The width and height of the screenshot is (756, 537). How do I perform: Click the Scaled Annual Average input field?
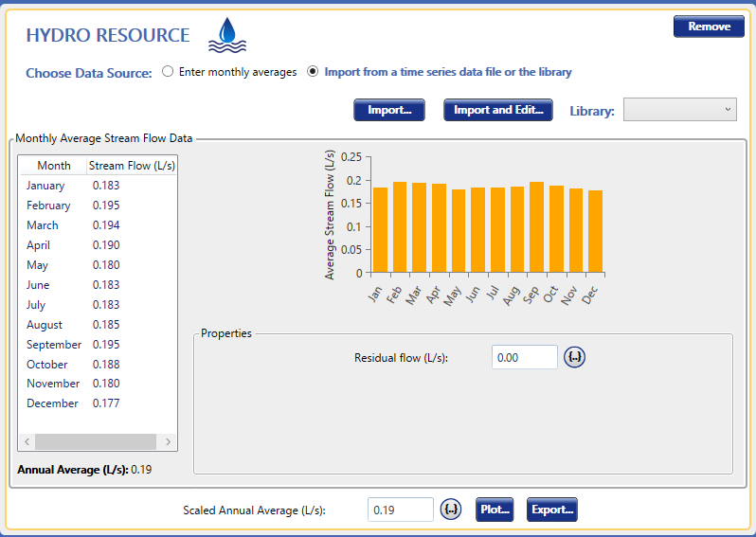click(400, 510)
